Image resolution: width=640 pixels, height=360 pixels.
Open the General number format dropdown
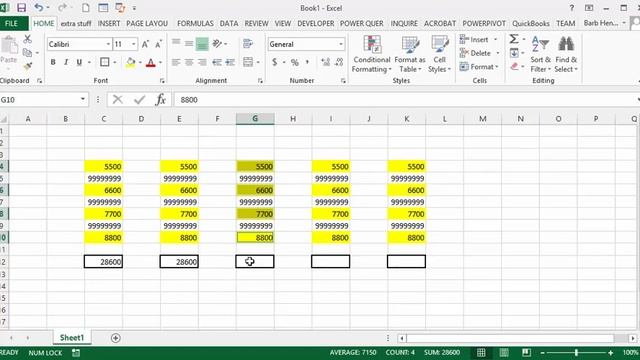click(341, 44)
